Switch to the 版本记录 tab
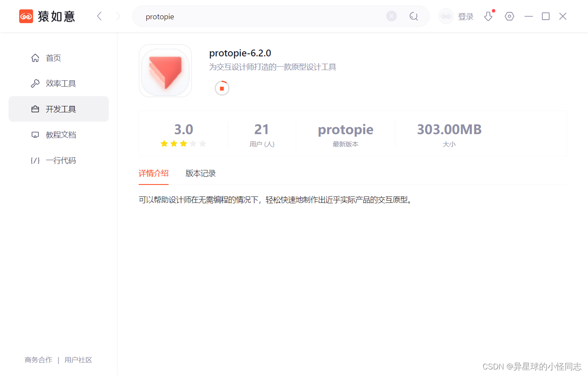The image size is (588, 375). click(201, 173)
